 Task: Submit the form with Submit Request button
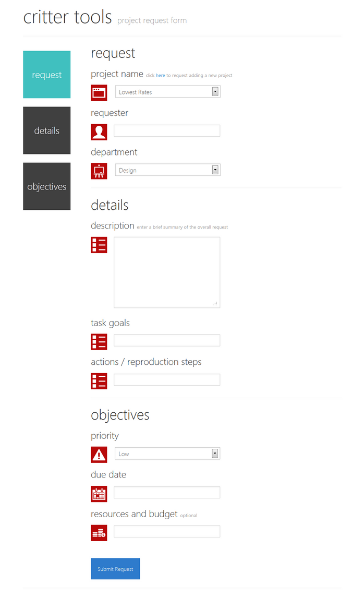click(x=115, y=569)
